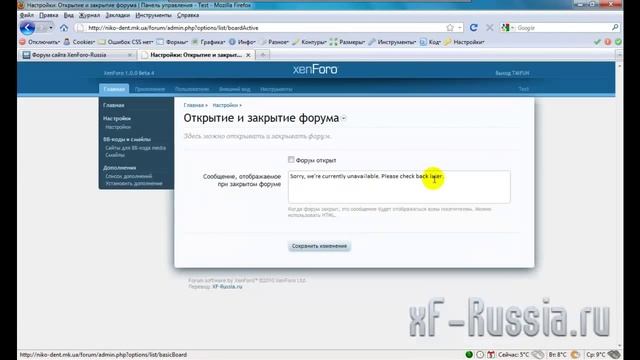Open the Правка menu
Image resolution: width=640 pixels, height=360 pixels.
pos(49,15)
